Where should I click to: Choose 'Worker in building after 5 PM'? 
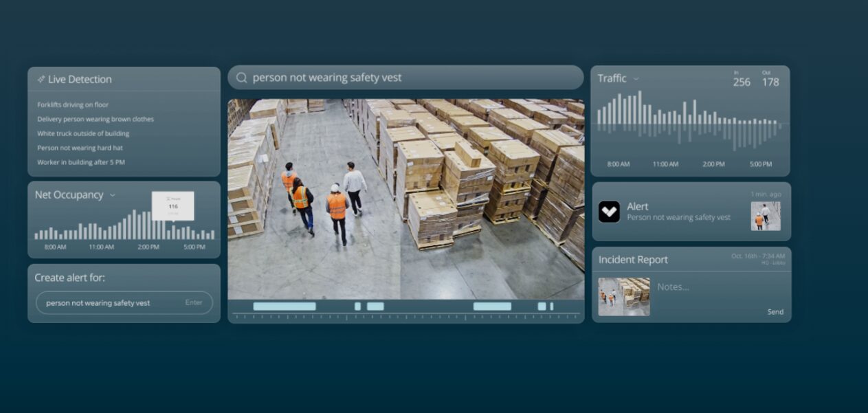[x=81, y=162]
